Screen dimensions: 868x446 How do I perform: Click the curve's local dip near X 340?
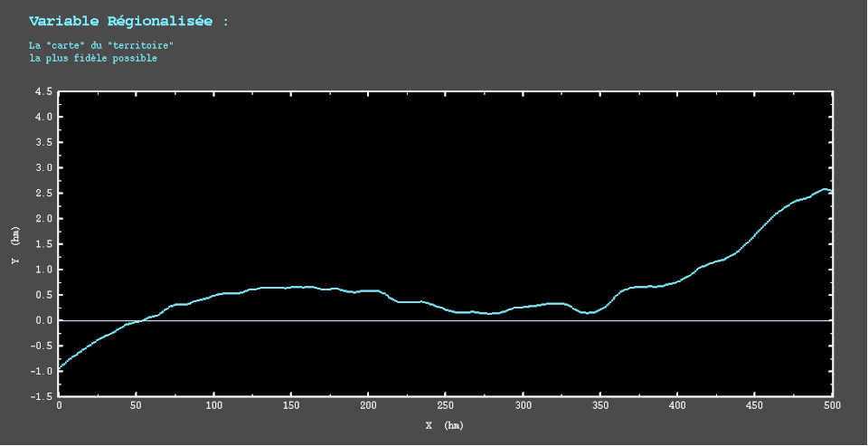click(x=587, y=313)
